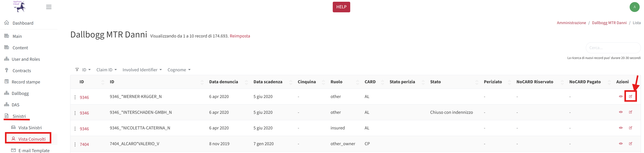Click the Reimposta reset link

click(x=239, y=36)
